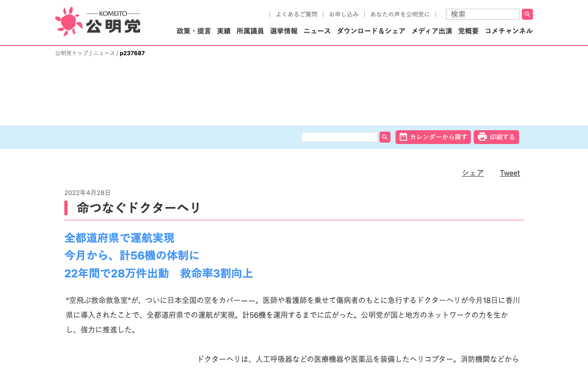Viewport: 588px width, 368px height.
Task: Click the シェア link
Action: pyautogui.click(x=473, y=173)
